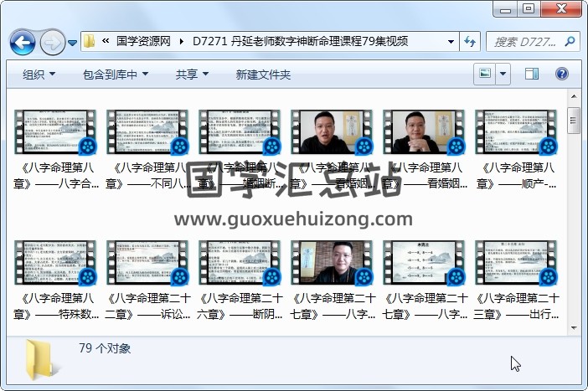Viewport: 588px width, 391px height.
Task: Click file name 《八字命理第八章》——八字合...
Action: (x=56, y=176)
